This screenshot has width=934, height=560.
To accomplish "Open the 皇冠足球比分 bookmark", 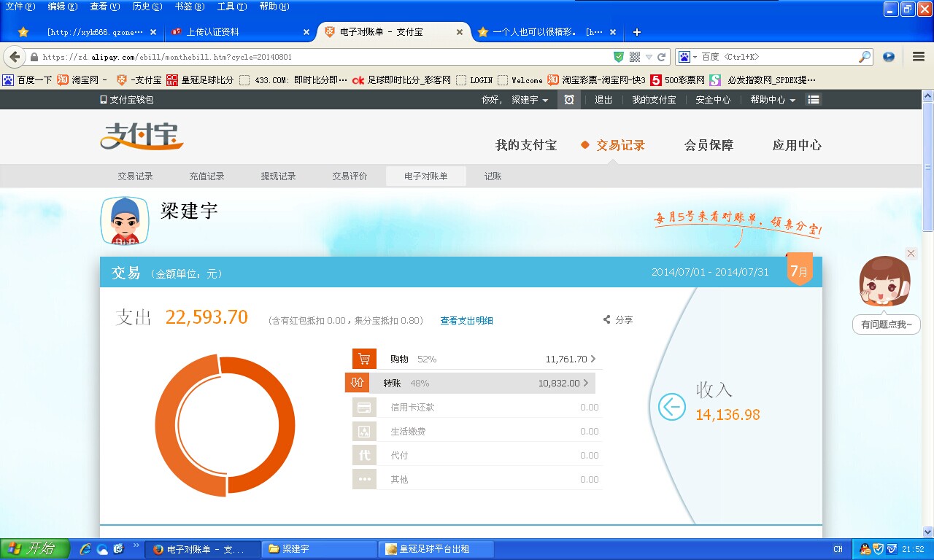I will 199,80.
